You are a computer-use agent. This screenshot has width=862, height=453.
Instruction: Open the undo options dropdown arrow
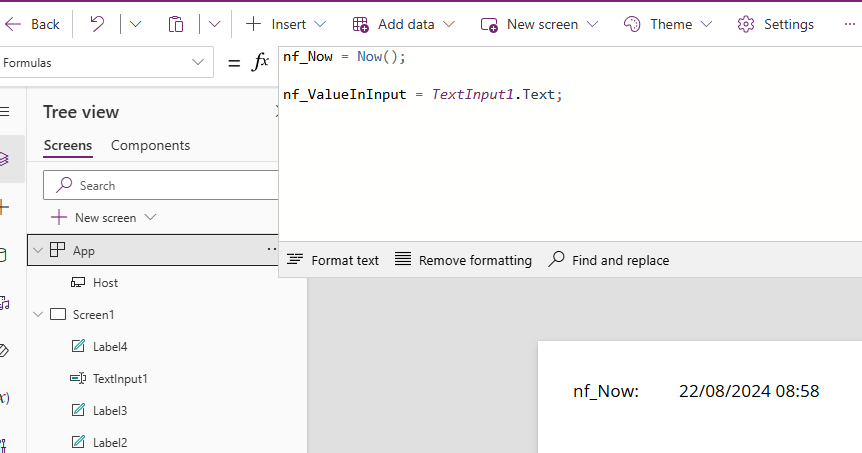pyautogui.click(x=135, y=24)
